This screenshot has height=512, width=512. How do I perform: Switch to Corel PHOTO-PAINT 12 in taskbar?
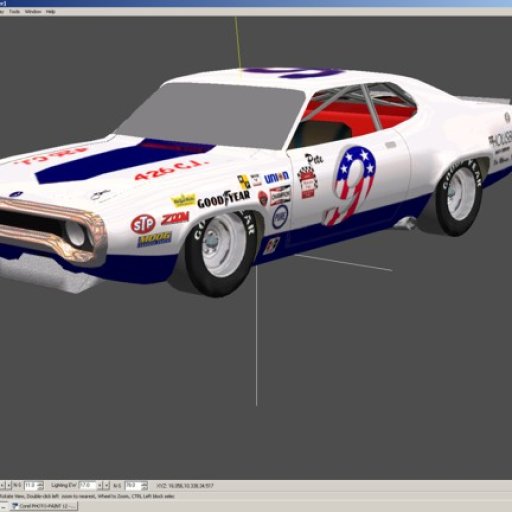point(44,506)
